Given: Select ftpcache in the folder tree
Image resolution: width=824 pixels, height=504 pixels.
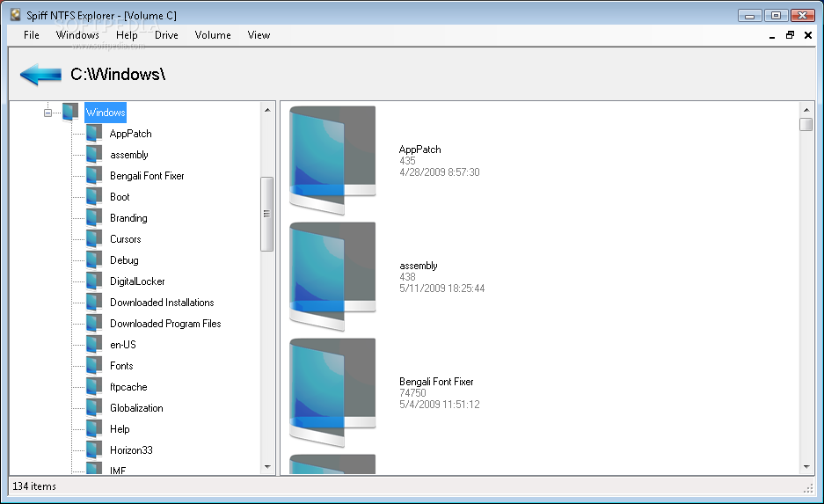Looking at the screenshot, I should click(128, 386).
